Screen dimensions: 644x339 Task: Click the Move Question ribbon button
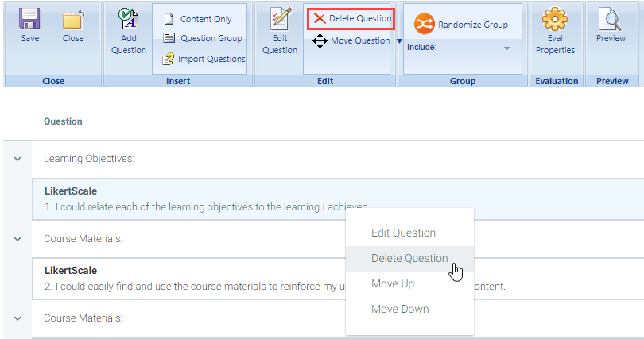click(351, 40)
